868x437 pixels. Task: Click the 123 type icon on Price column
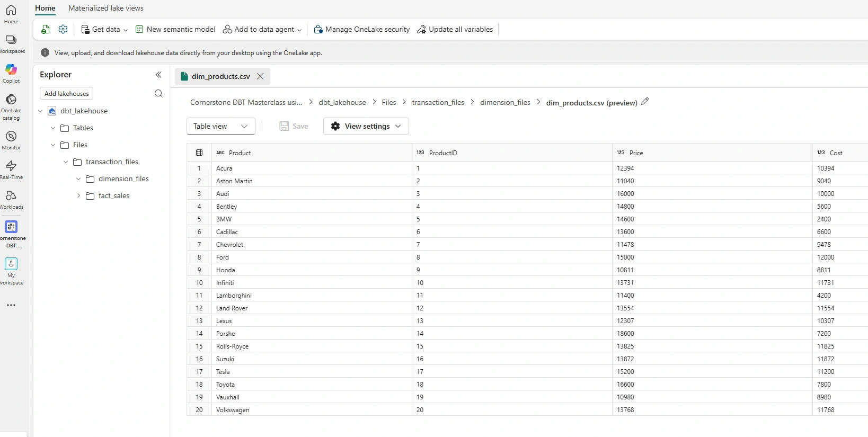pyautogui.click(x=621, y=153)
